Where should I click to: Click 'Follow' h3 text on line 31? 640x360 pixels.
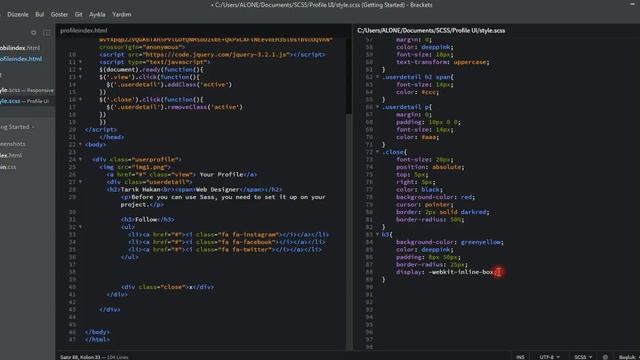146,219
